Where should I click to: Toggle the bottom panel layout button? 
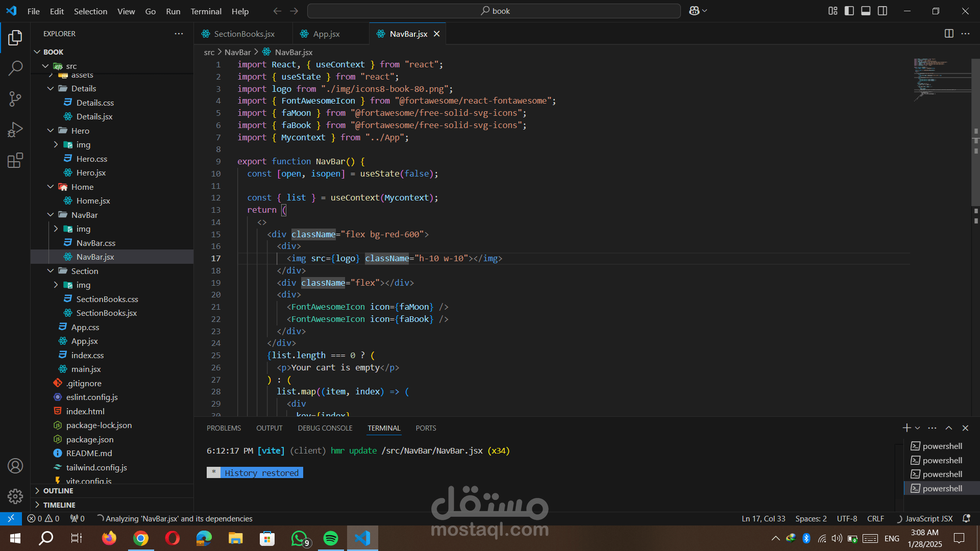coord(866,11)
